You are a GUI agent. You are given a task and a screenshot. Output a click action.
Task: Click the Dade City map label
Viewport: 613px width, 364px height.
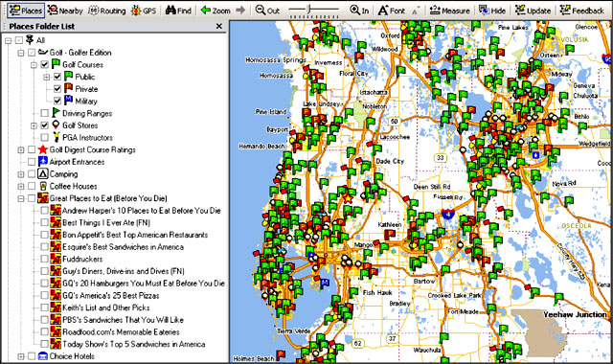[390, 161]
